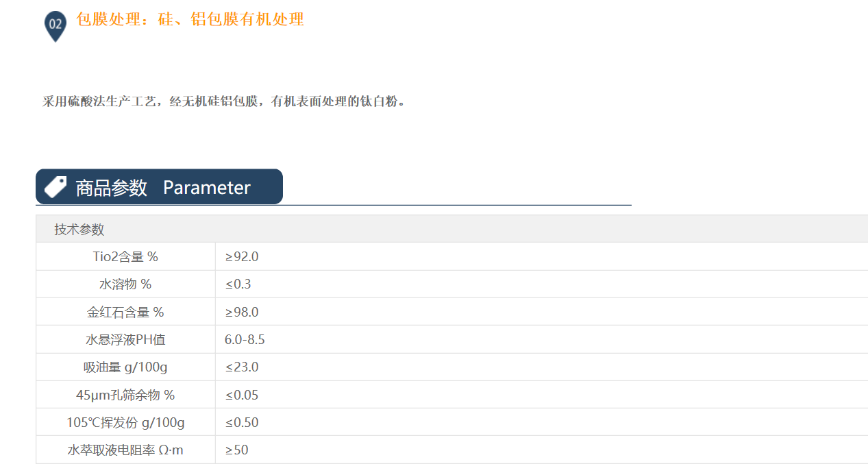868x464 pixels.
Task: Click the white price tag icon
Action: [x=55, y=186]
